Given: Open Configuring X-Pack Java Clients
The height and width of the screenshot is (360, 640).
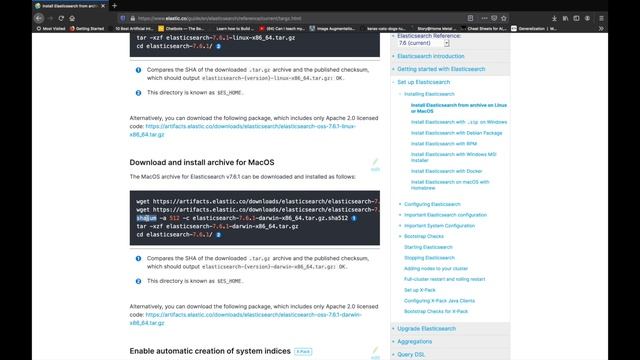Looking at the screenshot, I should point(439,301).
